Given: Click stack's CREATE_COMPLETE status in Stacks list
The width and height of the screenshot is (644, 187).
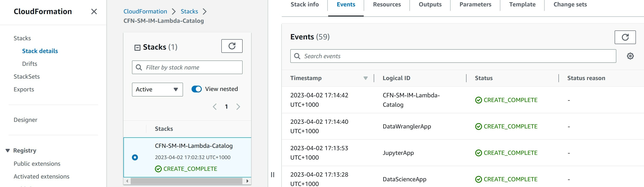Looking at the screenshot, I should coord(186,169).
